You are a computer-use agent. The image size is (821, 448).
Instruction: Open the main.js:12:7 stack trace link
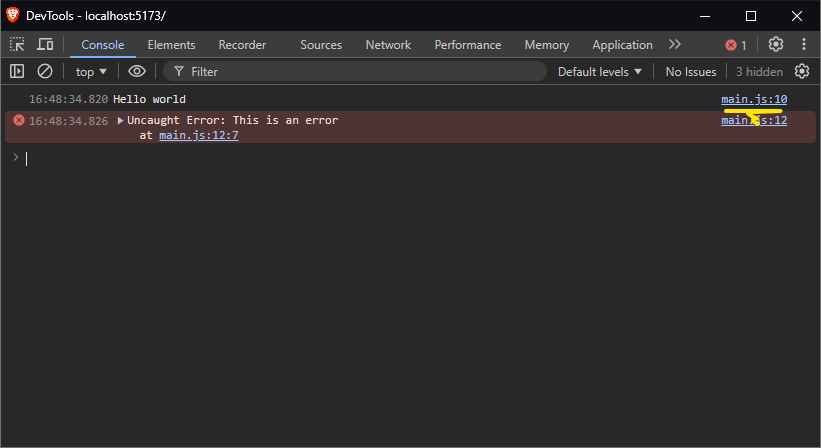point(198,135)
